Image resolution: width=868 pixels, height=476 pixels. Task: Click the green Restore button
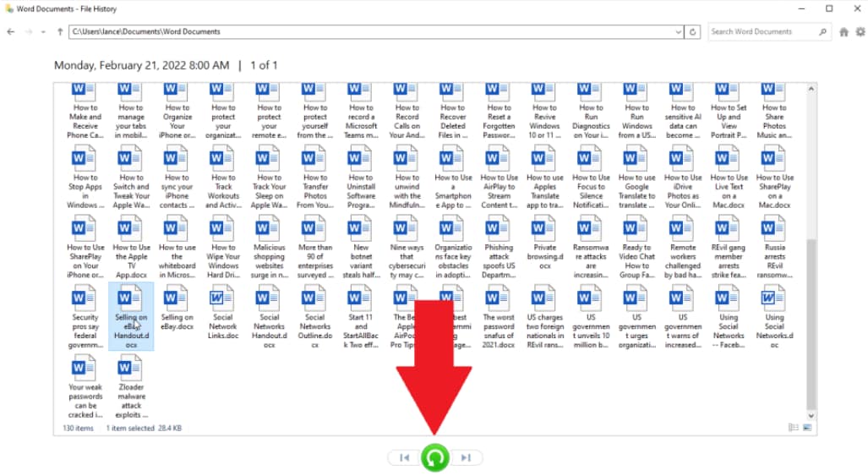click(435, 457)
